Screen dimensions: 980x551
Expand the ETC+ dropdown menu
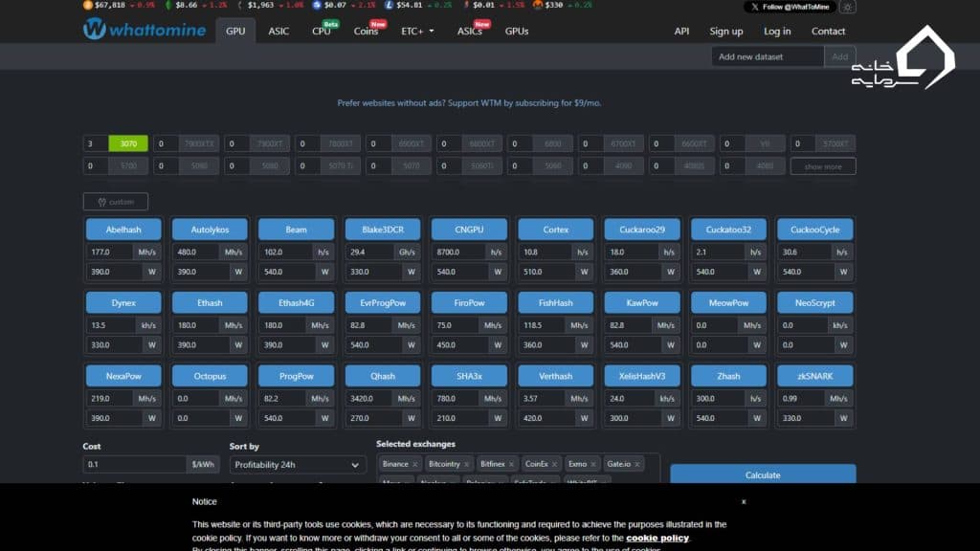pos(417,31)
